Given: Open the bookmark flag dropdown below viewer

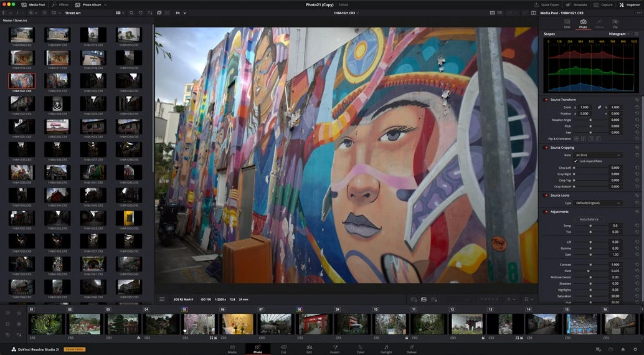Looking at the screenshot, I should (528, 300).
